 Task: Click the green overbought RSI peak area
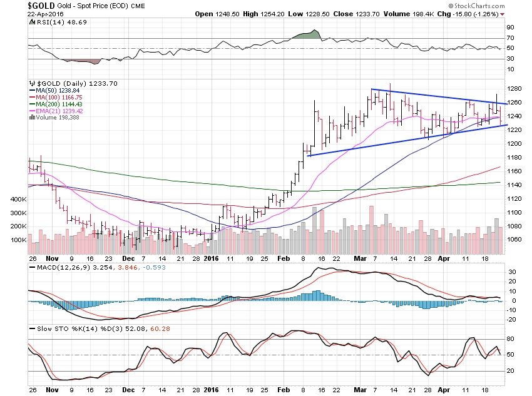tap(307, 34)
